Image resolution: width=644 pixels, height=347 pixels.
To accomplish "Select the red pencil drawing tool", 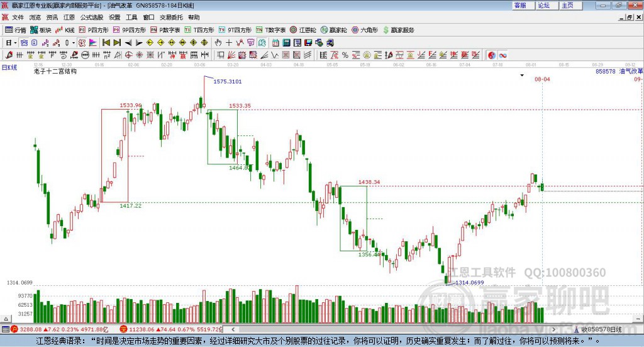I will tap(9, 55).
